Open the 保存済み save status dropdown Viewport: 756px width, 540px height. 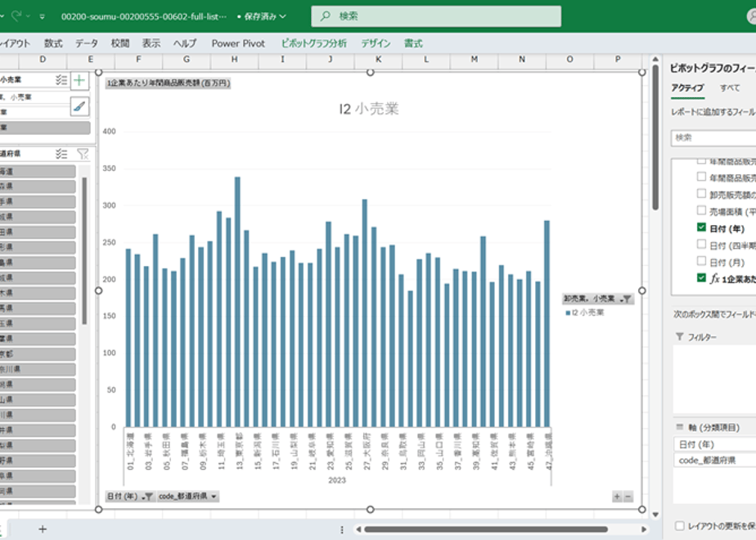(262, 16)
